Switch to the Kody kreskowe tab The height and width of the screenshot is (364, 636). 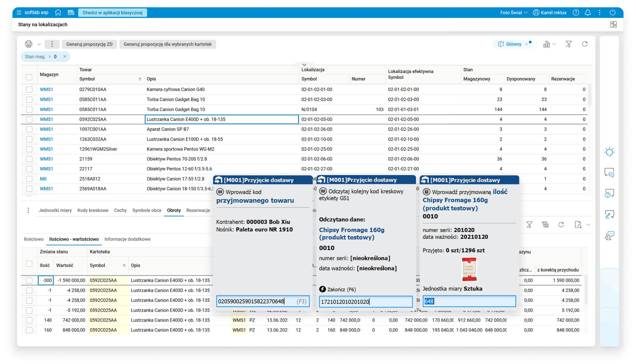click(93, 211)
